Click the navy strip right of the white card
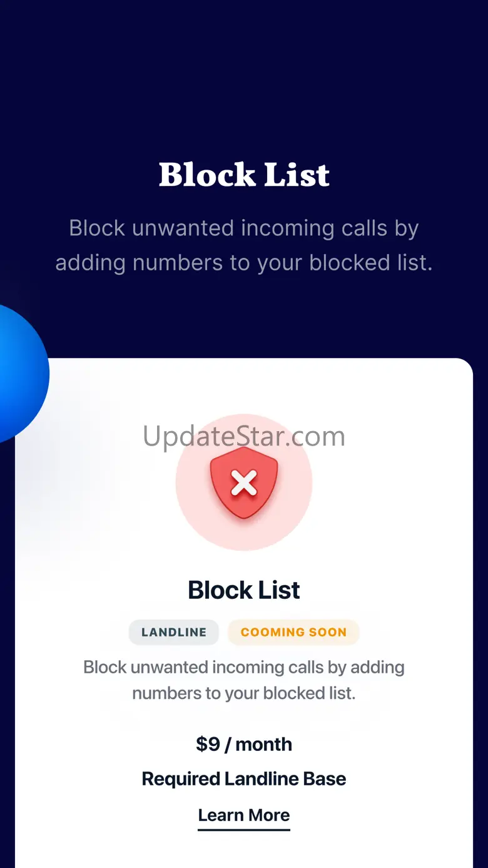The image size is (488, 868). [480, 613]
